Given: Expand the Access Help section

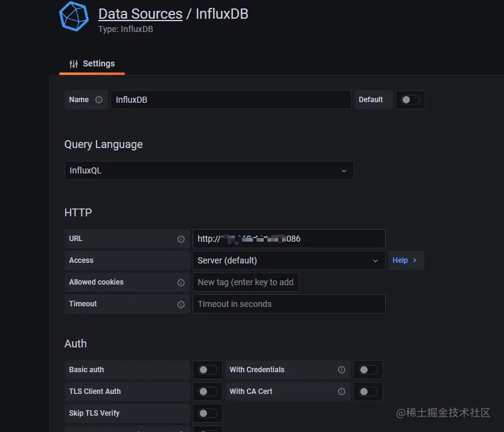Looking at the screenshot, I should tap(404, 260).
